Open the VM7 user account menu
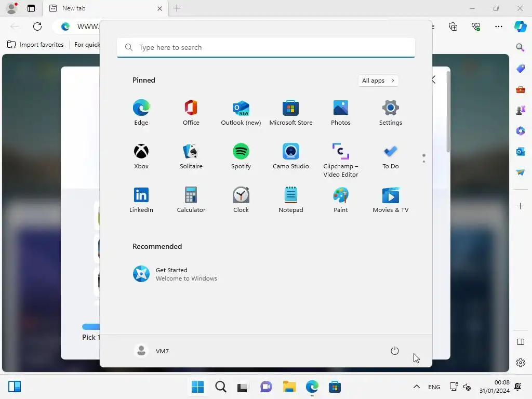This screenshot has height=399, width=532. pos(152,351)
